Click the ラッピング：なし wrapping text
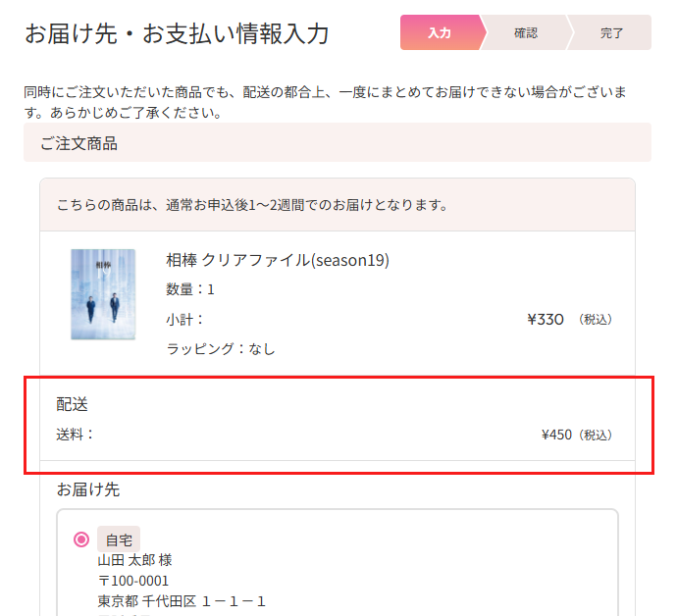The width and height of the screenshot is (677, 616). (x=221, y=348)
